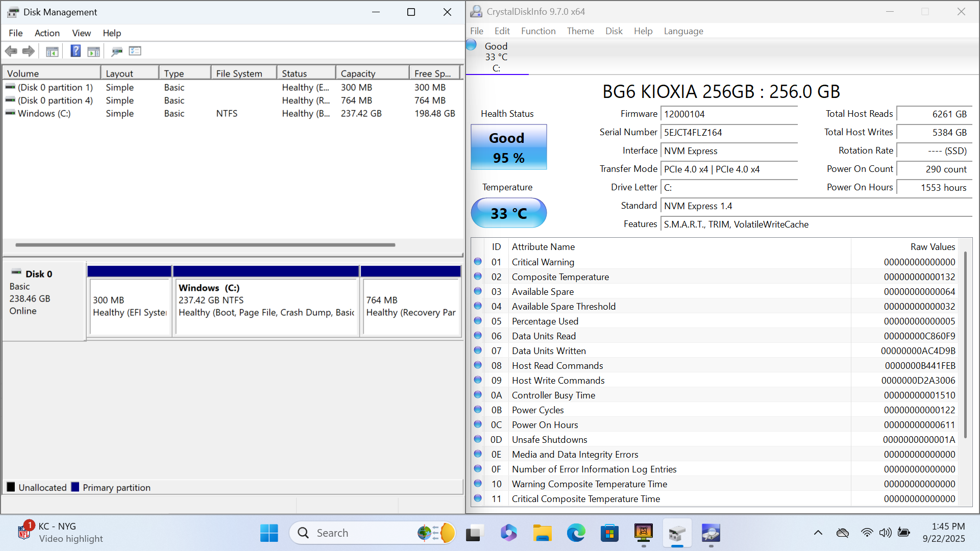Image resolution: width=980 pixels, height=551 pixels.
Task: Switch to Disk Management taskbar icon
Action: [x=677, y=533]
